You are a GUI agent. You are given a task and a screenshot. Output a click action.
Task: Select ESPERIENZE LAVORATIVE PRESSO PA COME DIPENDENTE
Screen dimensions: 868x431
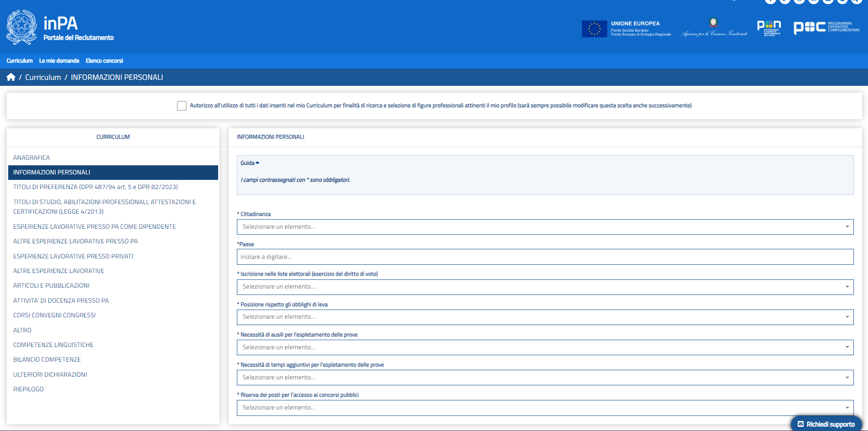tap(113, 226)
